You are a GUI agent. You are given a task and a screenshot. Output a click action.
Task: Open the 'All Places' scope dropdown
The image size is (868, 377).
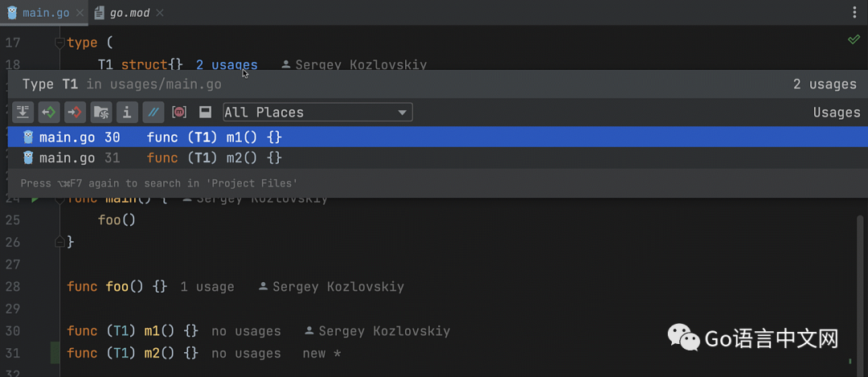pyautogui.click(x=317, y=113)
